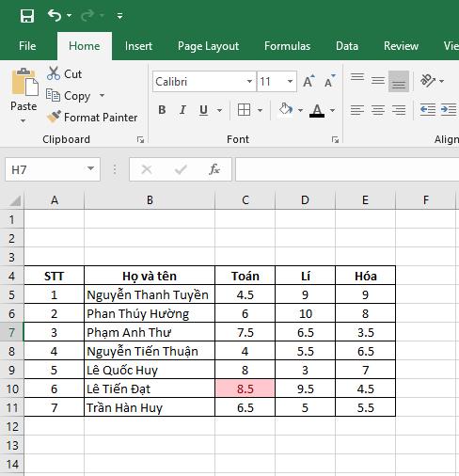Switch to the Insert tab
The width and height of the screenshot is (459, 476).
coord(138,46)
